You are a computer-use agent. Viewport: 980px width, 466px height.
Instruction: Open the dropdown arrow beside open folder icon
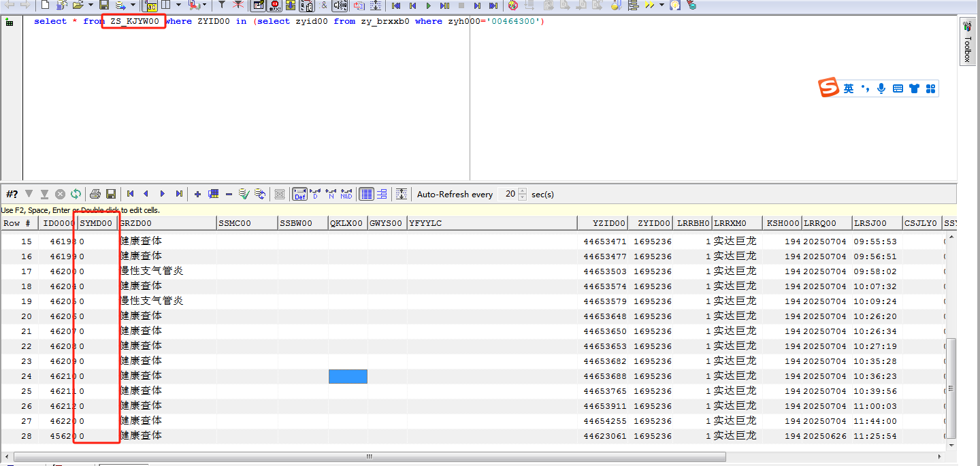(91, 5)
